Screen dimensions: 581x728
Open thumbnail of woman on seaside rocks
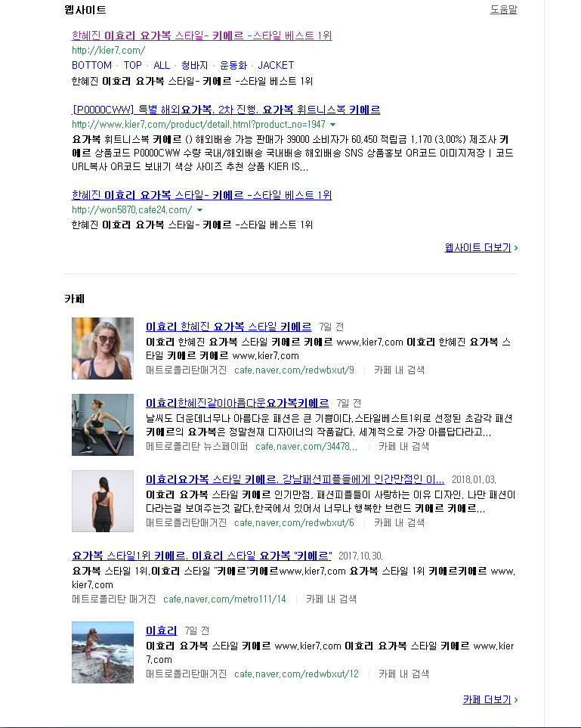(103, 652)
